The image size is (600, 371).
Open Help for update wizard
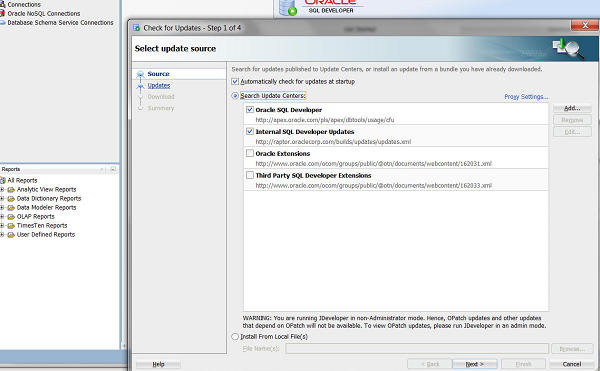point(158,364)
